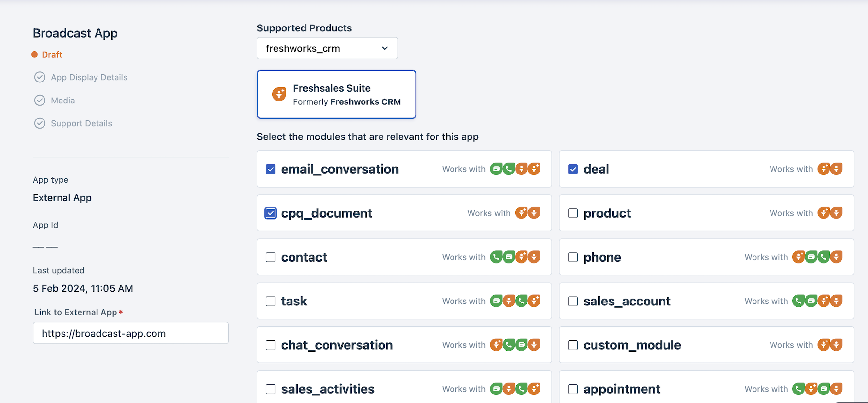Toggle the email_conversation module checkbox

271,169
